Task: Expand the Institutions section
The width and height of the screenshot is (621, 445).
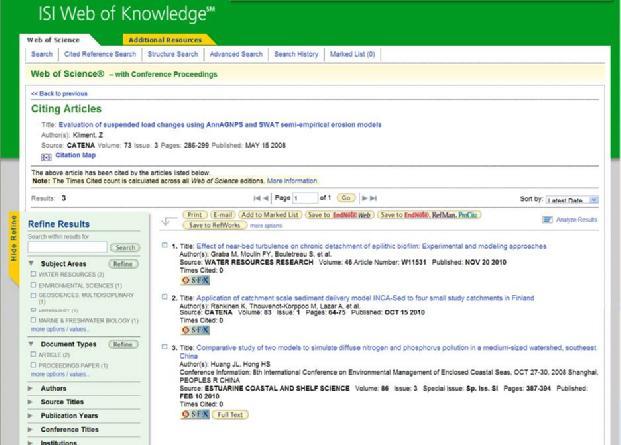Action: click(30, 443)
